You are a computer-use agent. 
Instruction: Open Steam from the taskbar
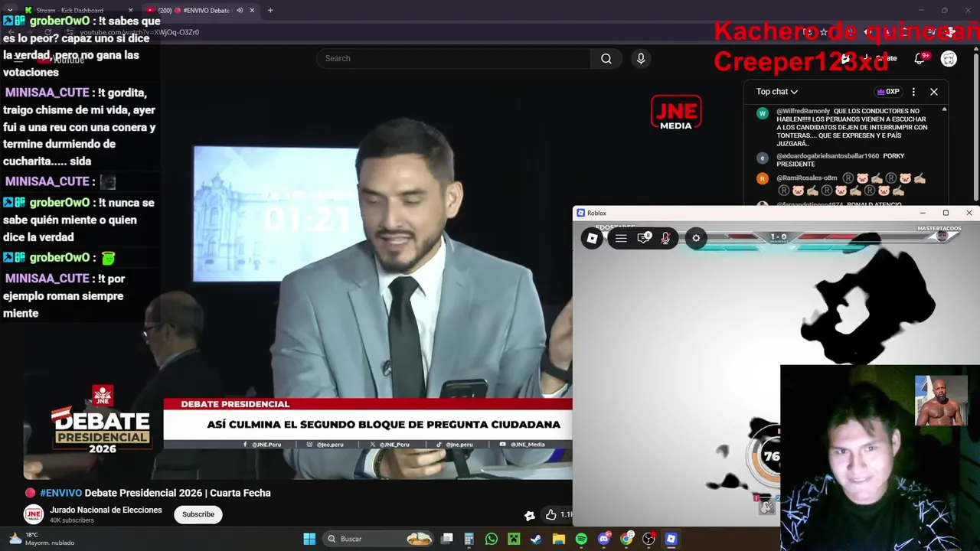[536, 539]
